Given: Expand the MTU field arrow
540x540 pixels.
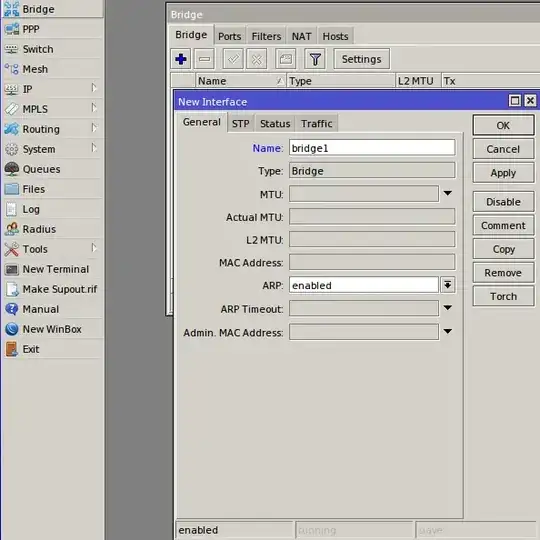Looking at the screenshot, I should point(447,194).
